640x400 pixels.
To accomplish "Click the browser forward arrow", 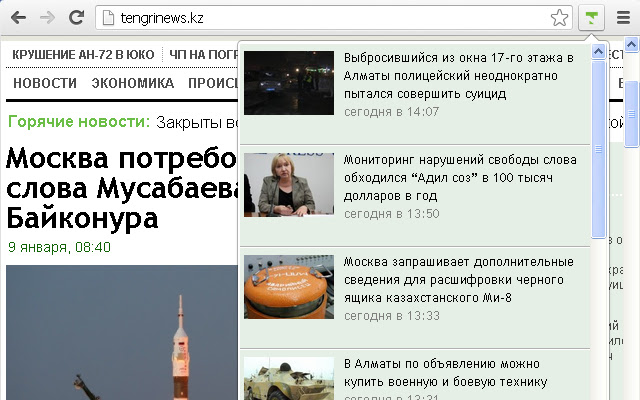I will [x=47, y=18].
